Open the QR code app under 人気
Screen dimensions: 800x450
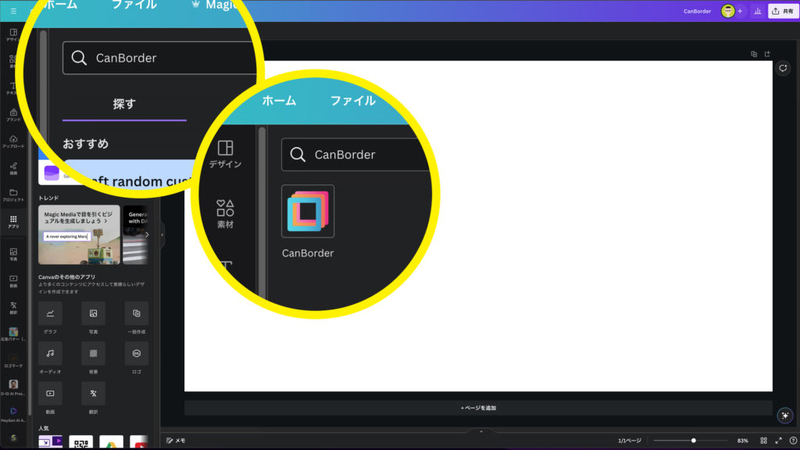pos(81,442)
